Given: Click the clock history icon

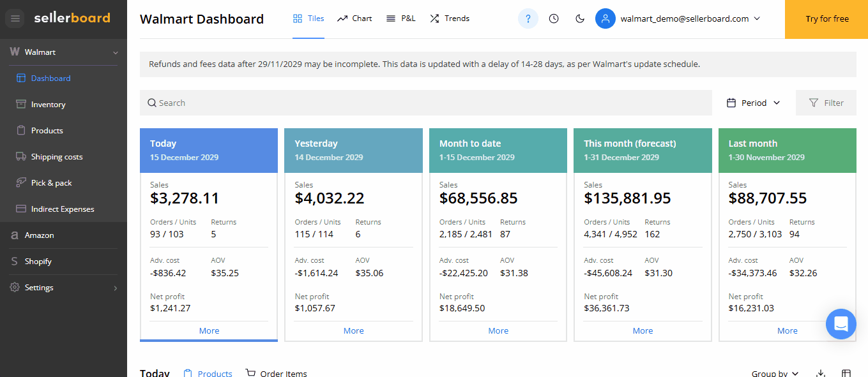Looking at the screenshot, I should [x=554, y=18].
